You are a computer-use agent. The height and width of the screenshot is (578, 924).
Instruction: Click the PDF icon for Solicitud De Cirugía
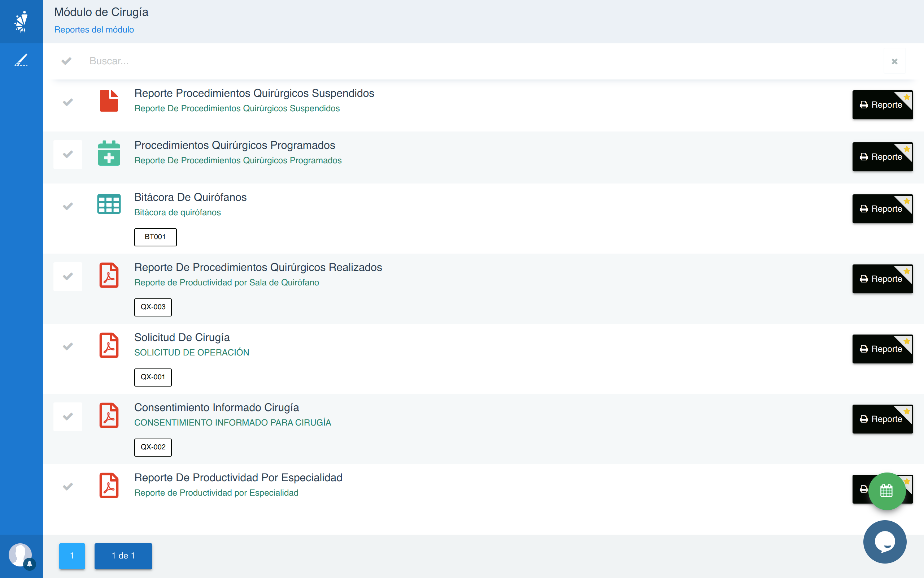click(109, 345)
